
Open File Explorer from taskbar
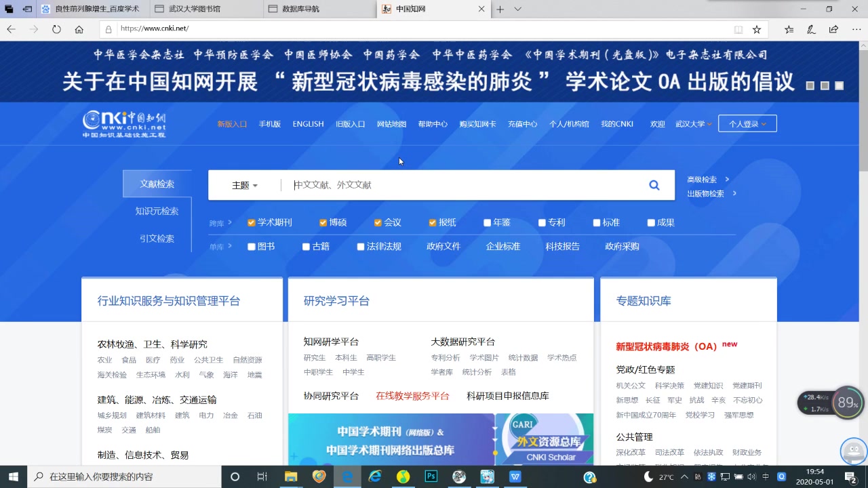click(x=291, y=476)
